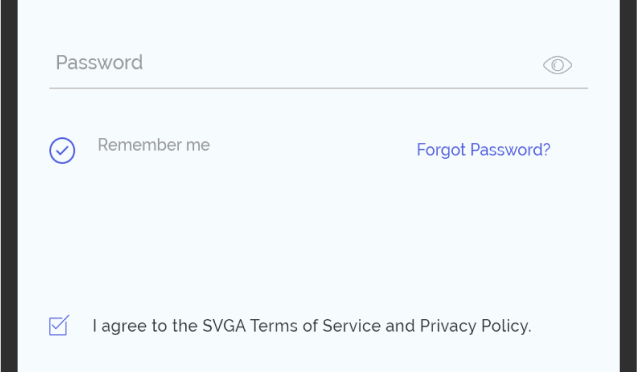Show password using the eye icon
637x372 pixels.
[x=557, y=65]
